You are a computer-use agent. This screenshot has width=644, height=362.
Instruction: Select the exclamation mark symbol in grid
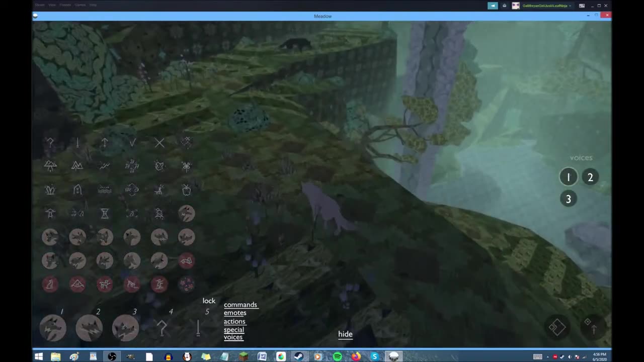click(77, 143)
